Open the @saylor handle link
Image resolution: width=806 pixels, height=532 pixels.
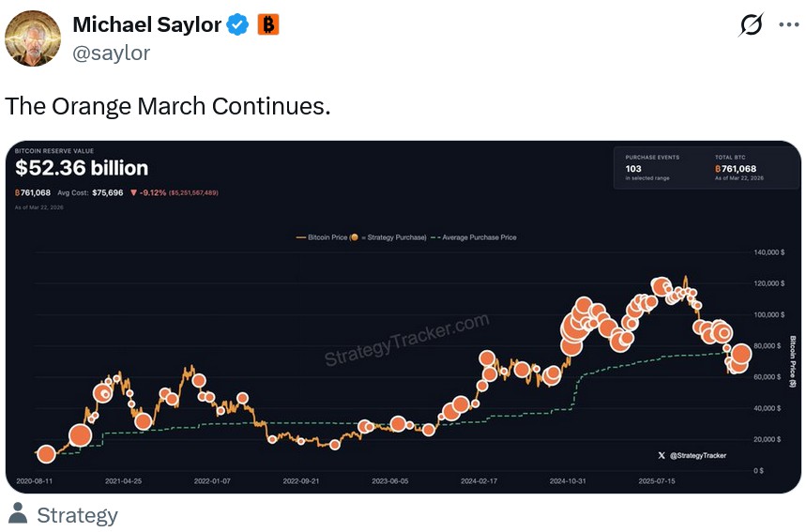(111, 53)
